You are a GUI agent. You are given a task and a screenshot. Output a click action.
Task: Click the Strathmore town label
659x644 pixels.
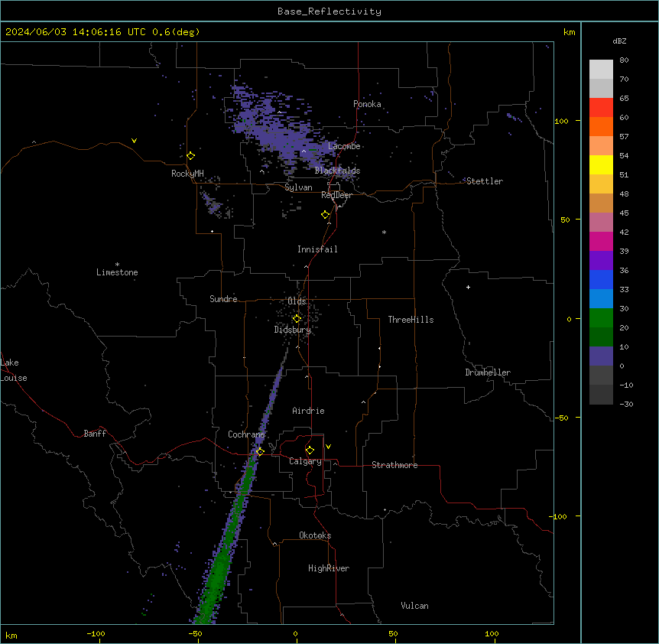point(394,465)
